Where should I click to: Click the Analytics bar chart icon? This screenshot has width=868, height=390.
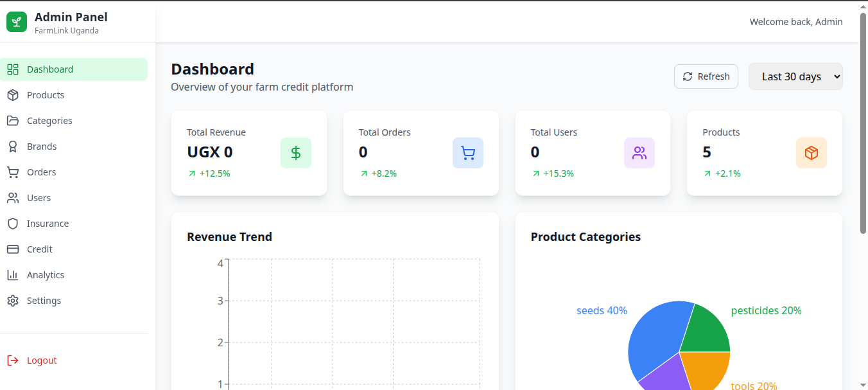click(x=13, y=275)
